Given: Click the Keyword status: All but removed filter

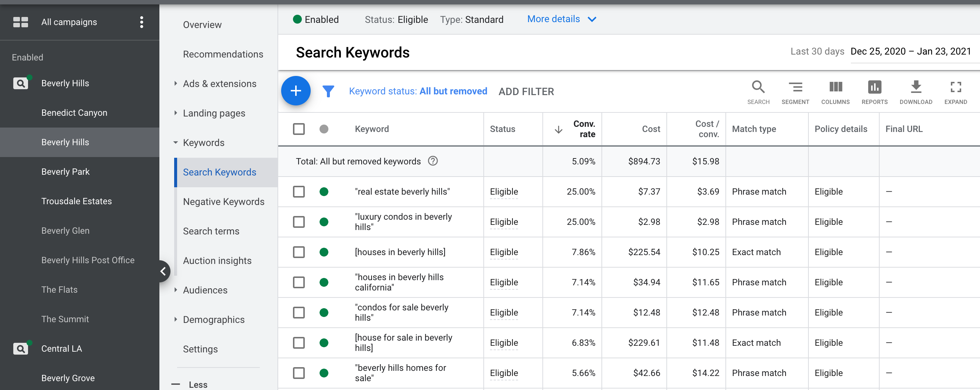Looking at the screenshot, I should point(418,91).
